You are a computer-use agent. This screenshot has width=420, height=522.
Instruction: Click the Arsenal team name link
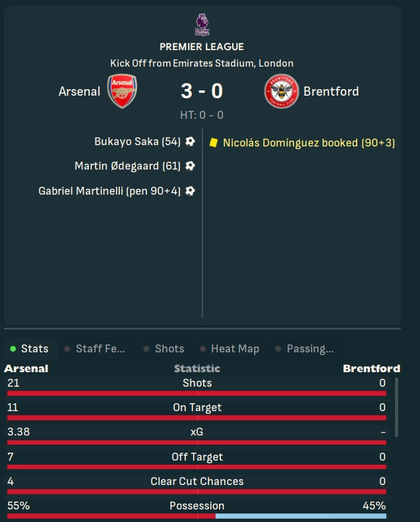click(79, 91)
